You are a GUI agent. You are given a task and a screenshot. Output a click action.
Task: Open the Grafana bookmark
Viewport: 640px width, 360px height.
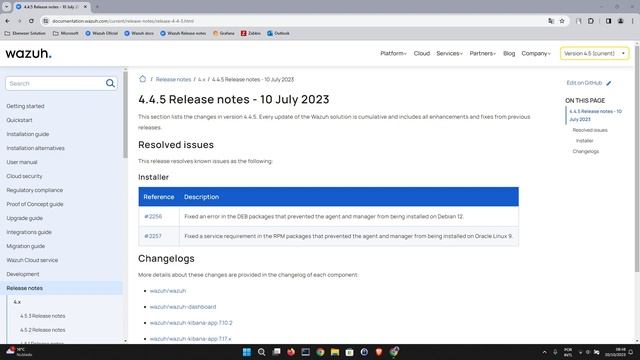(224, 33)
